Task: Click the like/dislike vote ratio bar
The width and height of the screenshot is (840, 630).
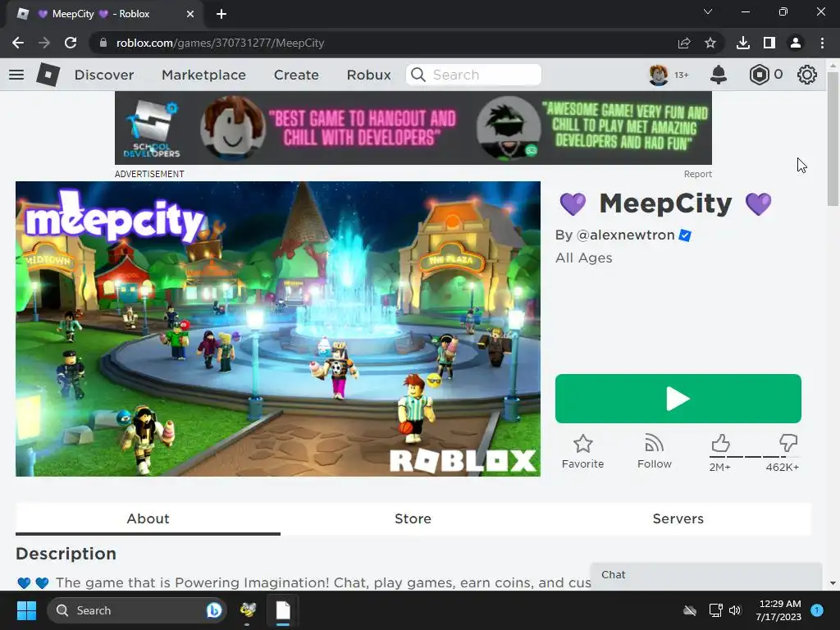Action: point(755,457)
